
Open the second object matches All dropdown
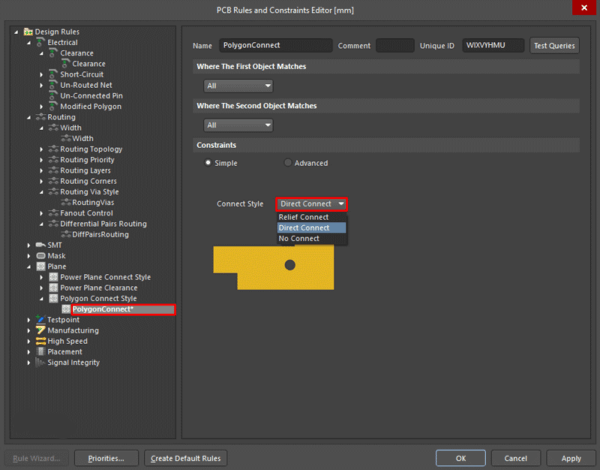238,125
